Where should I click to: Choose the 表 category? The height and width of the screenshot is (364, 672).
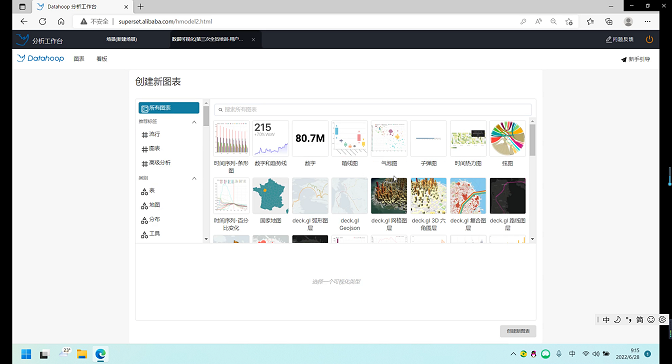(x=148, y=191)
